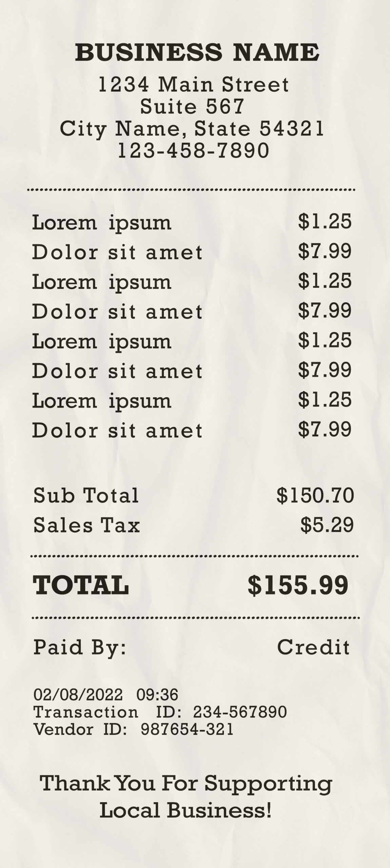Screen dimensions: 390x868
Task: Select the $150.70 subtotal amount
Action: pos(315,495)
